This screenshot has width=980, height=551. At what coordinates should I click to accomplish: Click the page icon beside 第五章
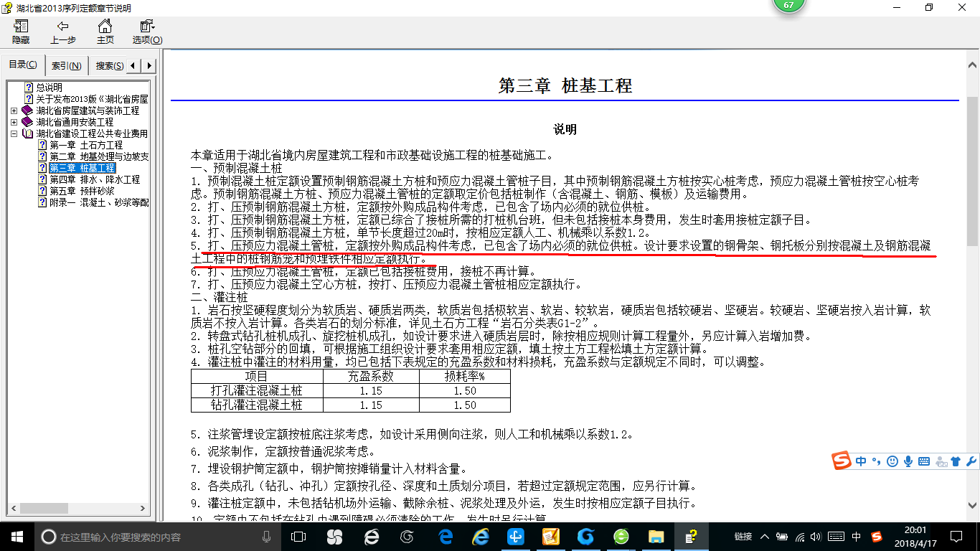click(42, 191)
